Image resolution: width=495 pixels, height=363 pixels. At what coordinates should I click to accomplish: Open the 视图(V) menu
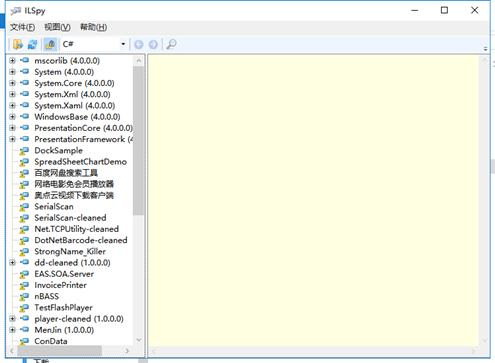[57, 27]
